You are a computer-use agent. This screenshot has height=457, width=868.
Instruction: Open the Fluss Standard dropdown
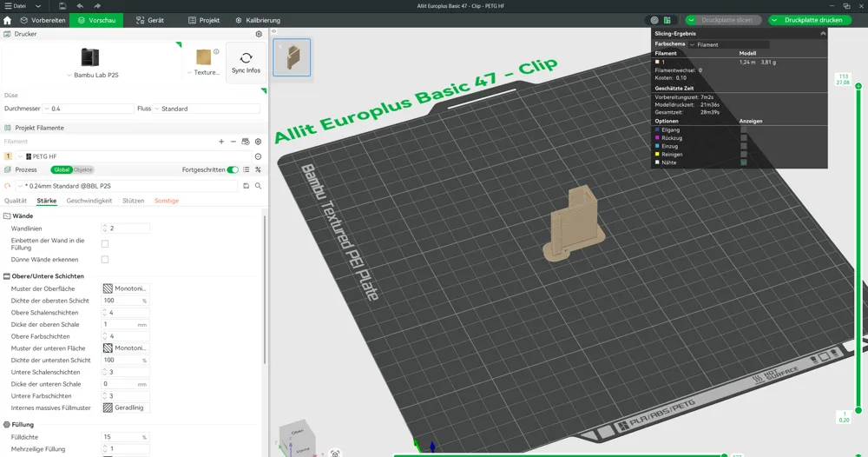pos(207,109)
